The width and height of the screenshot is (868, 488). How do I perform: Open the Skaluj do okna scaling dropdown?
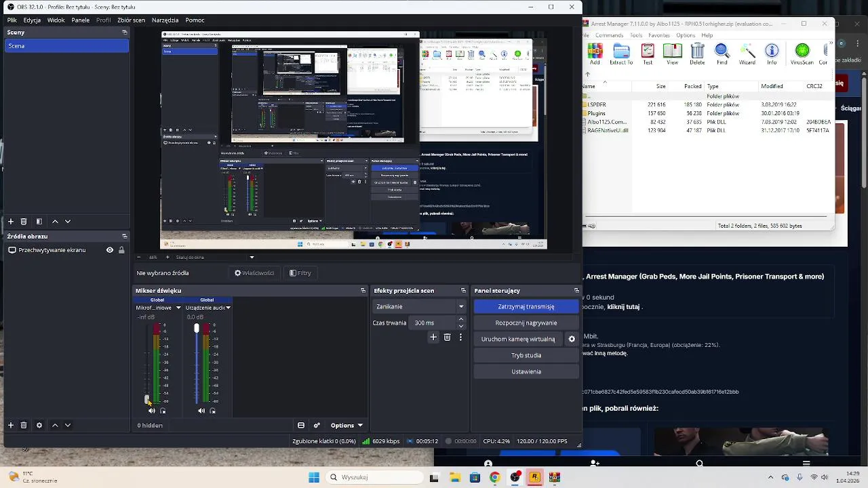[216, 258]
